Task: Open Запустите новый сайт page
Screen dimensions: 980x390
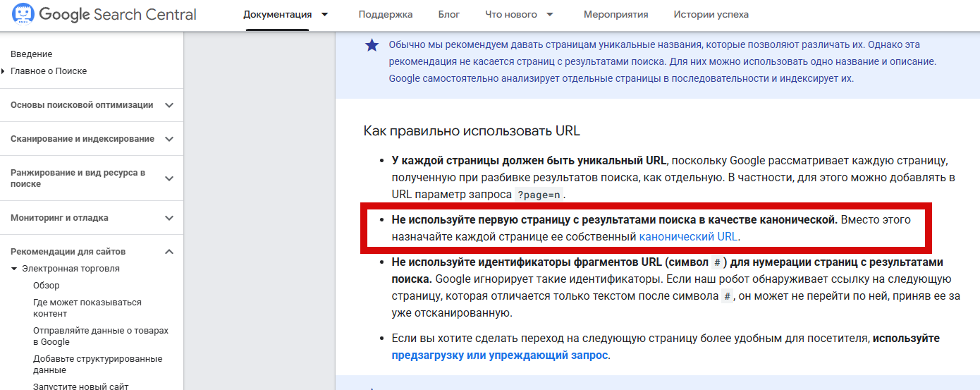Action: tap(81, 386)
